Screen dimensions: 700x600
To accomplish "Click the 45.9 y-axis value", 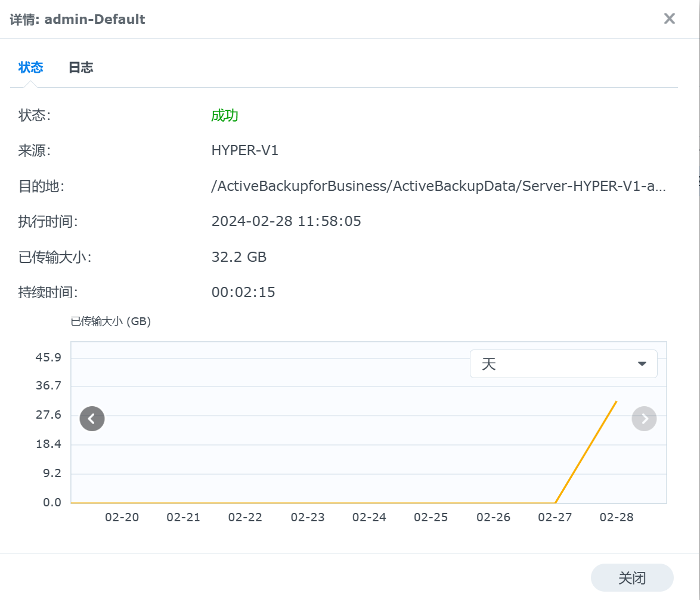I will [48, 358].
